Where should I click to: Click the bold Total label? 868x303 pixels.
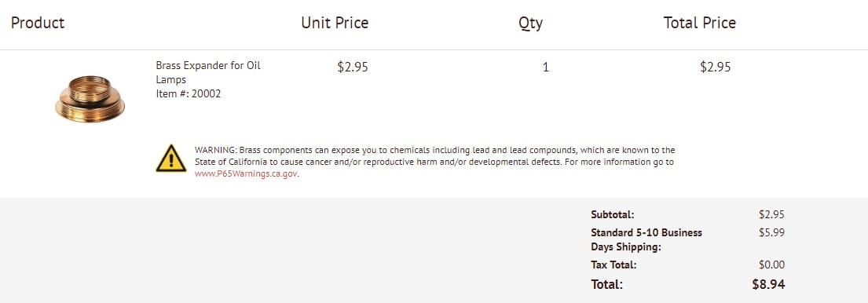pos(606,284)
